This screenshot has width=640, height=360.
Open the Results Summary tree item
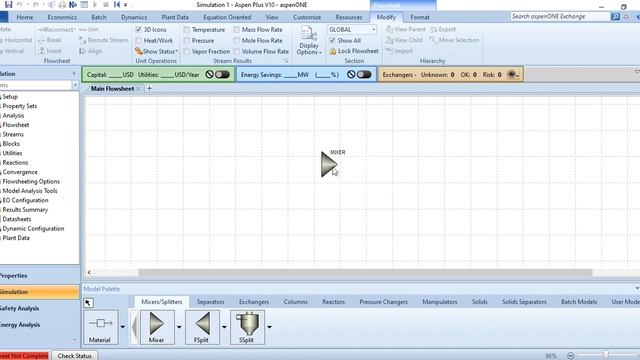pos(25,210)
